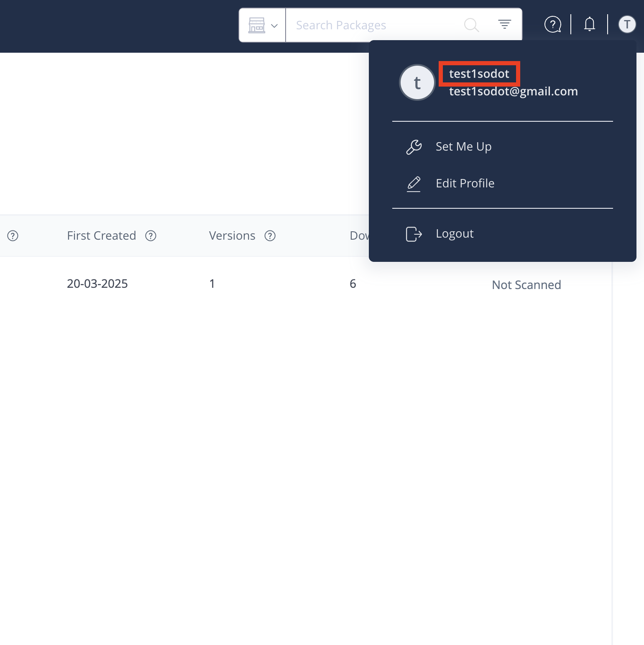Click the Not Scanned status

(526, 285)
